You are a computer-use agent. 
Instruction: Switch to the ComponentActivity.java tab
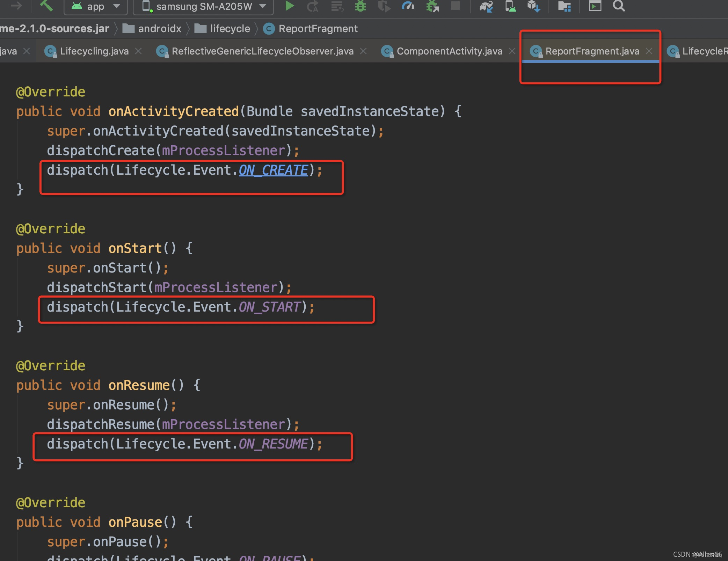click(449, 51)
